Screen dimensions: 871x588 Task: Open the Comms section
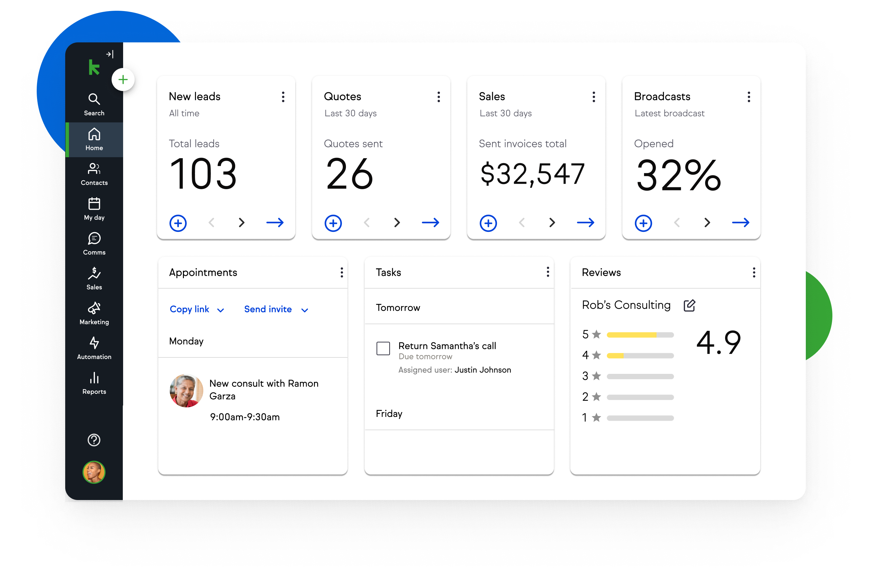click(x=94, y=244)
